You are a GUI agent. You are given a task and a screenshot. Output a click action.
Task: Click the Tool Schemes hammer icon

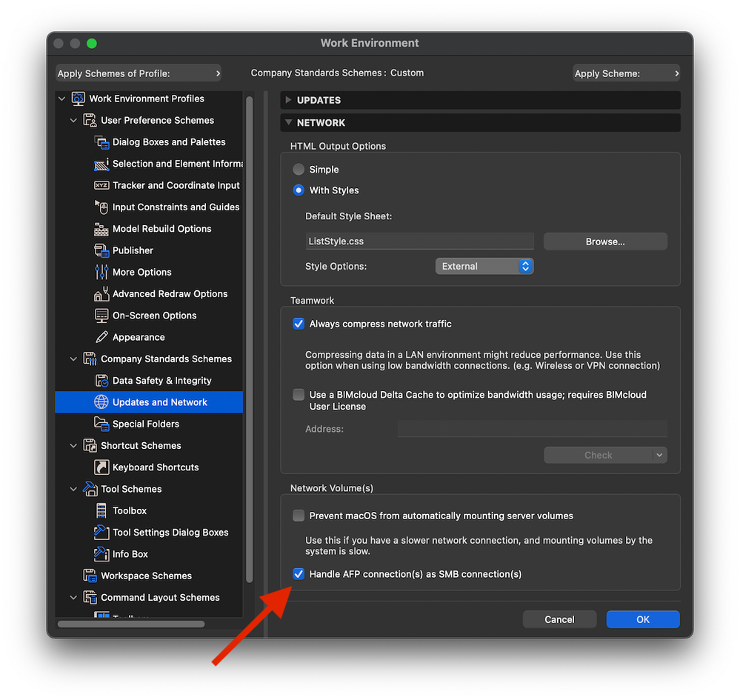click(x=90, y=489)
